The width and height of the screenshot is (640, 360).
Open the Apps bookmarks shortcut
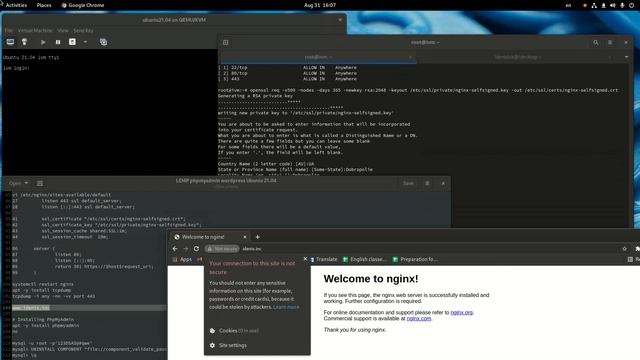click(x=182, y=259)
